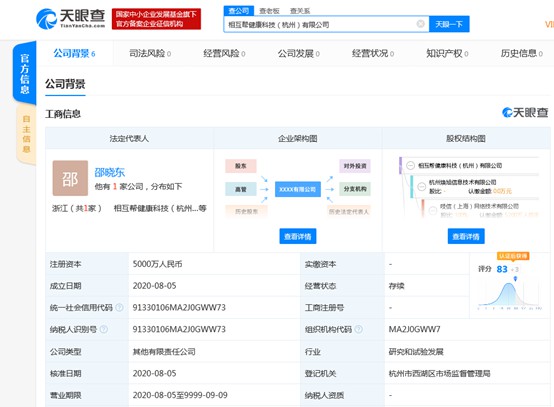Clear the search box with the X icon
554x407 pixels.
point(420,24)
